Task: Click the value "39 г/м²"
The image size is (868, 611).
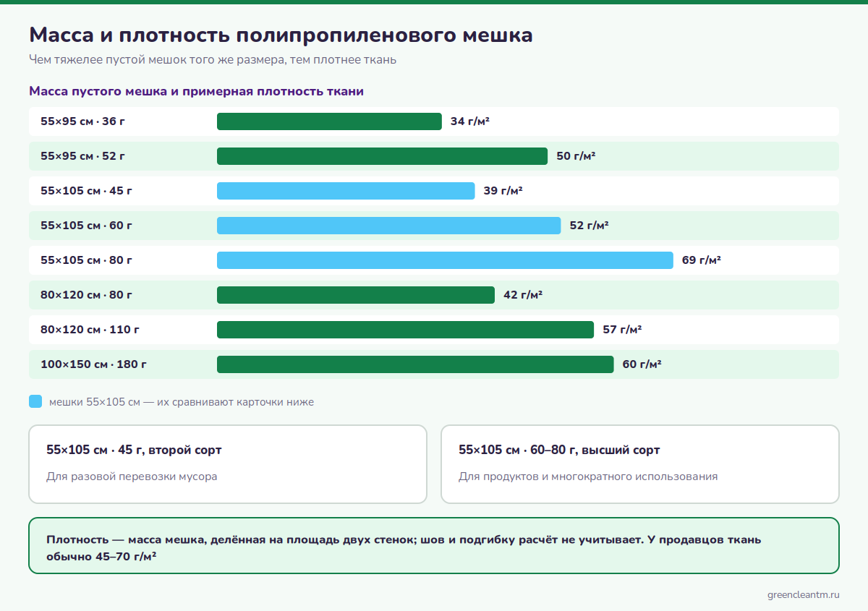Action: (503, 191)
